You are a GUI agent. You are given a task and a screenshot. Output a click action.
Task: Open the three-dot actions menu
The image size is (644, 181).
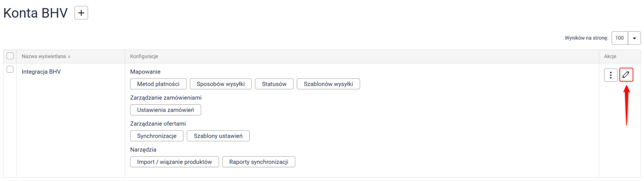pyautogui.click(x=610, y=75)
